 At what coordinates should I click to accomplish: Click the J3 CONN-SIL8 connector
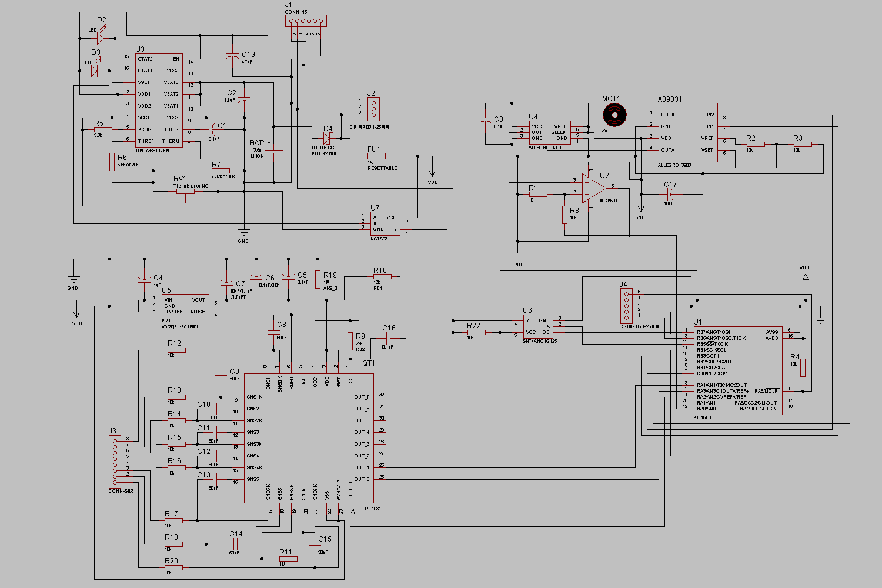tap(115, 462)
